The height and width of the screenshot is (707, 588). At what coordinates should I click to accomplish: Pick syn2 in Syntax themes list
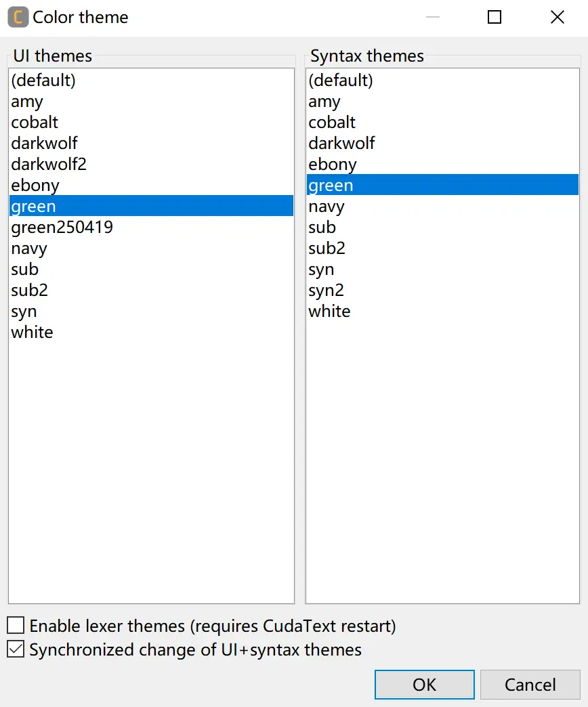pos(326,291)
